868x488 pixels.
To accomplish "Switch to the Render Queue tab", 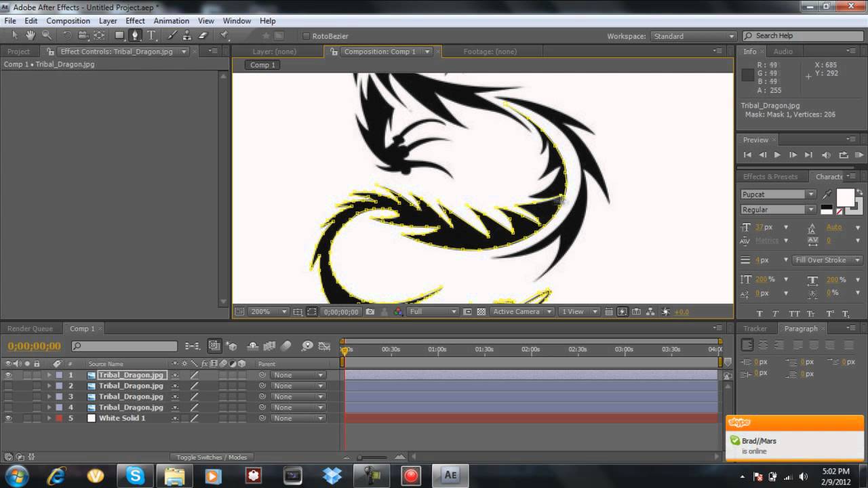I will (x=30, y=329).
